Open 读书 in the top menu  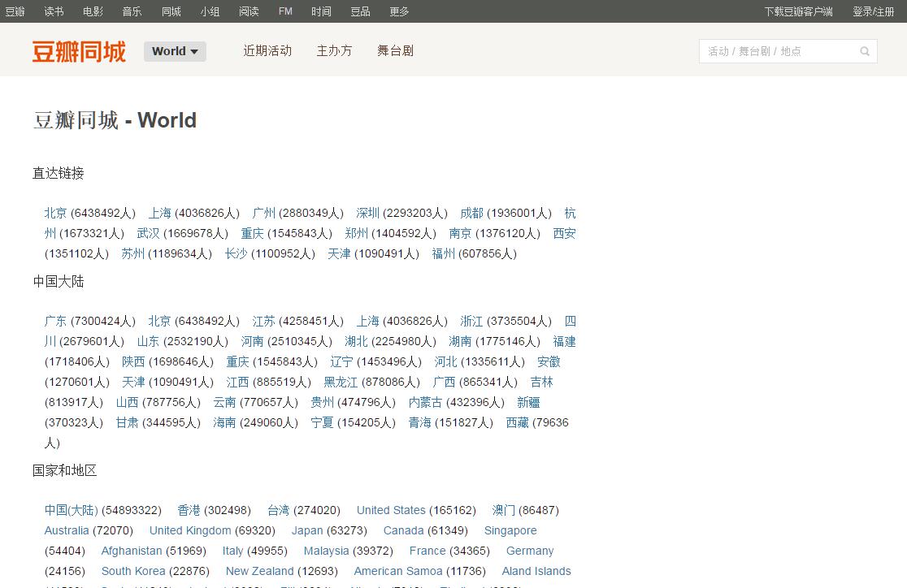[x=54, y=11]
